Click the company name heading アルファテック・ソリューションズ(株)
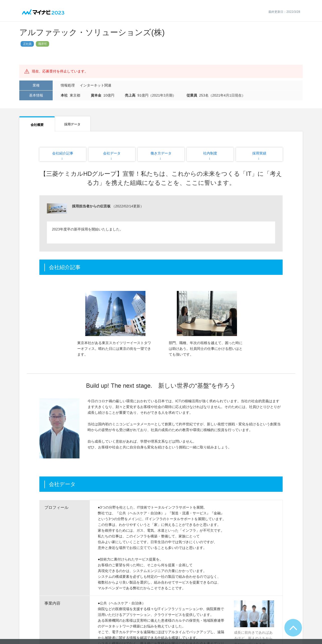 point(92,33)
